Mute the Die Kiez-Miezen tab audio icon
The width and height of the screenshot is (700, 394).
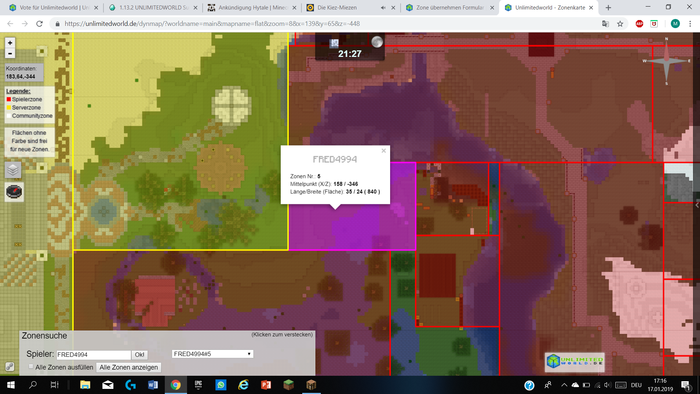click(383, 8)
